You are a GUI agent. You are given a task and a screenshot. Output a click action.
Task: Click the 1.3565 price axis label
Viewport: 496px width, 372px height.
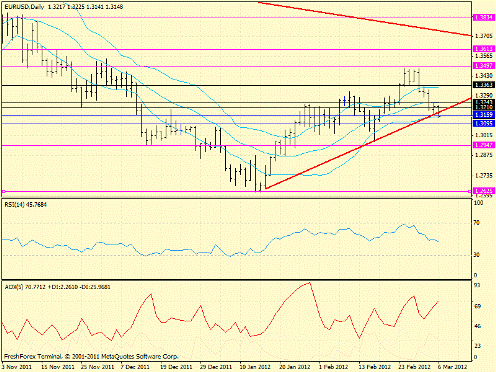pyautogui.click(x=484, y=56)
